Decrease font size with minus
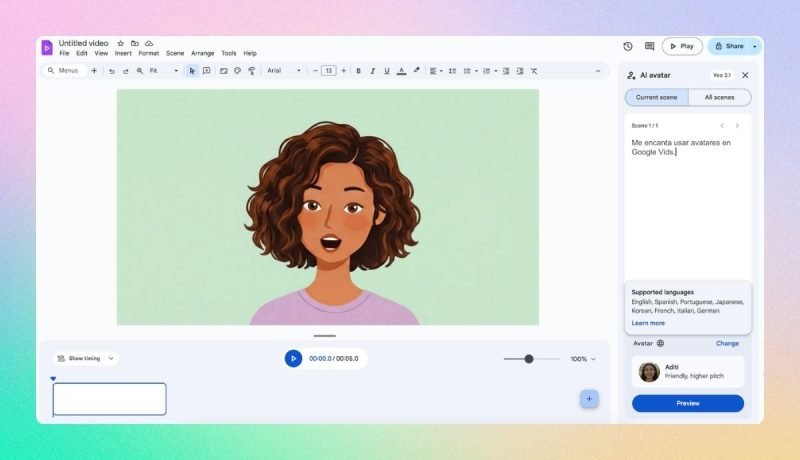 [x=315, y=71]
